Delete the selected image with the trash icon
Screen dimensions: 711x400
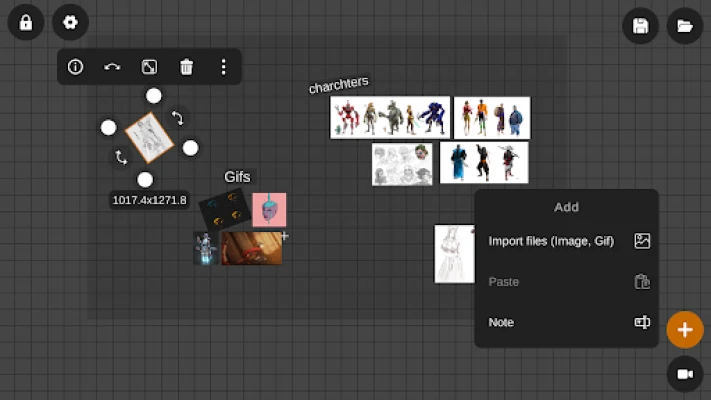(x=186, y=67)
